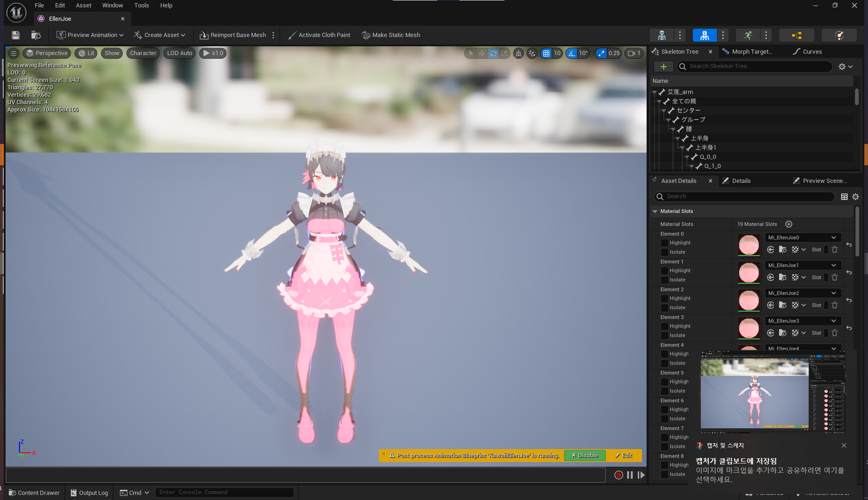The width and height of the screenshot is (868, 500).
Task: Collapse the Material Slots section
Action: (x=655, y=212)
